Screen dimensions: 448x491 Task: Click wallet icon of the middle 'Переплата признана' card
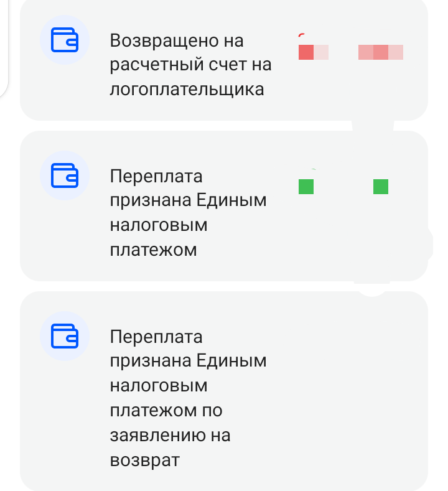65,175
